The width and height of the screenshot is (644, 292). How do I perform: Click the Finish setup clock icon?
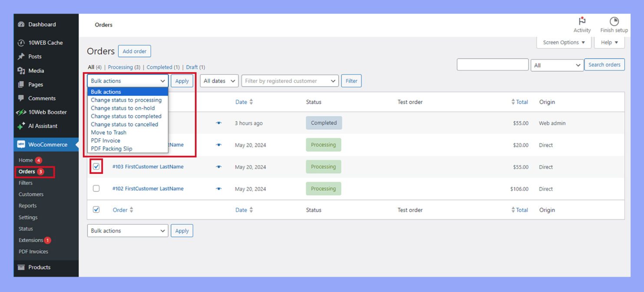tap(614, 20)
